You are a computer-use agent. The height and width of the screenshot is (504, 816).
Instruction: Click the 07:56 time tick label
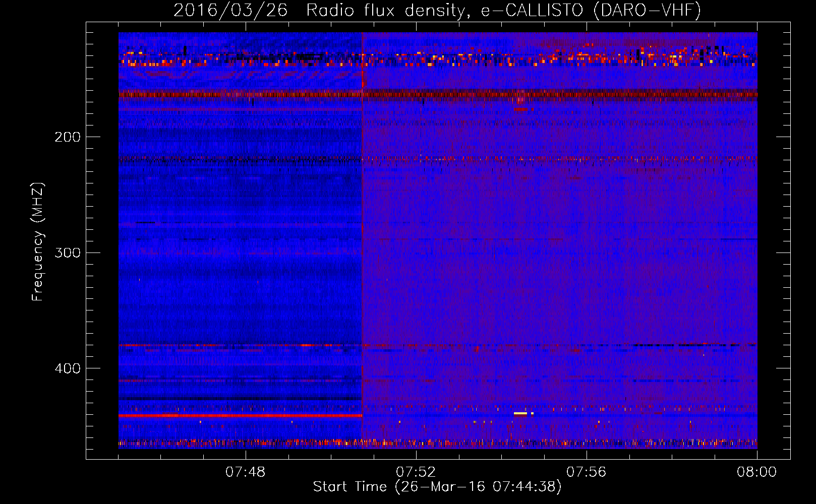587,472
